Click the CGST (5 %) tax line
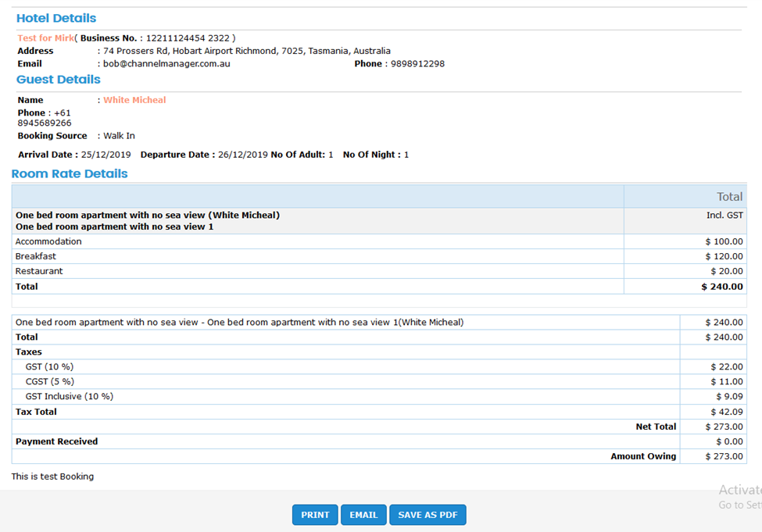Screen dimensions: 762x532 click(49, 382)
